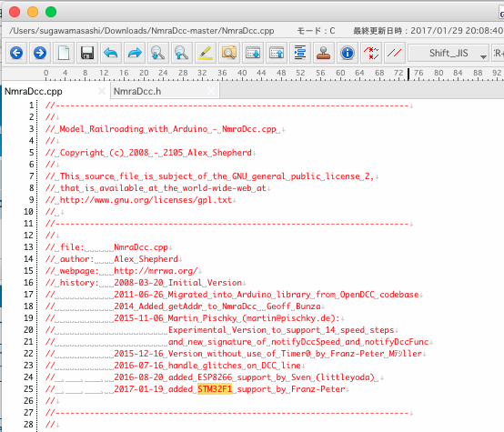Click the yellow highlighter marker icon

click(206, 53)
